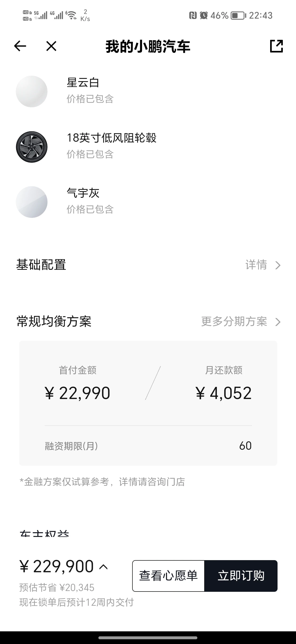The height and width of the screenshot is (644, 296).
Task: Tap the 月还款额 ¥4,052 amount
Action: coord(224,393)
